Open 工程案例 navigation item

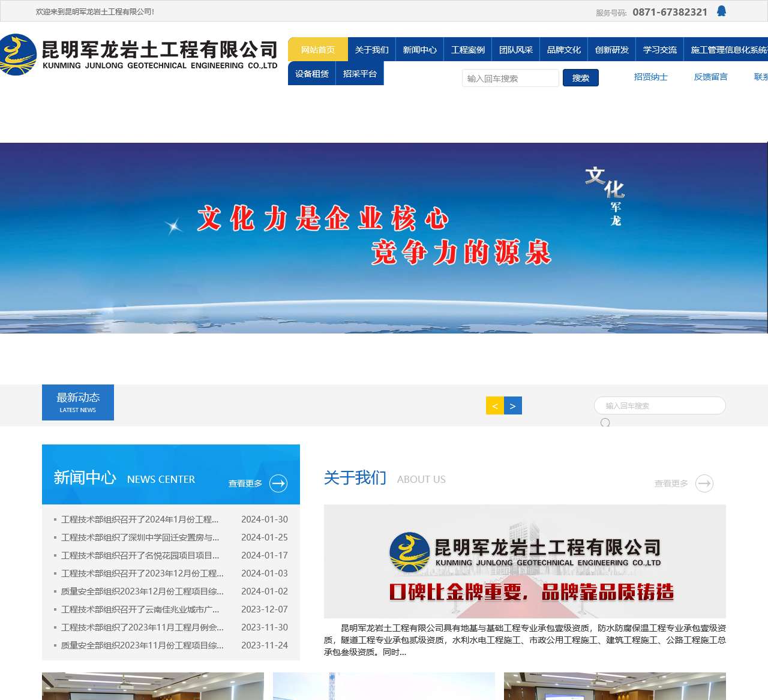point(468,50)
